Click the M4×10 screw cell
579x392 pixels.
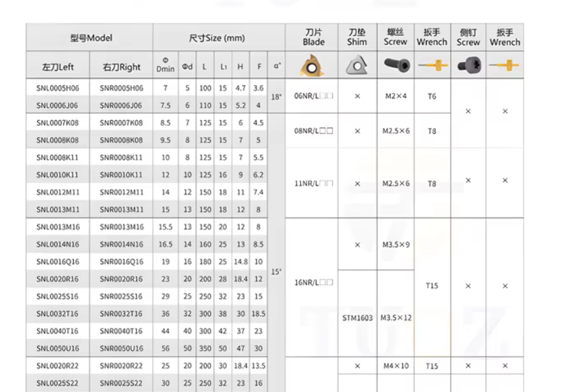(396, 366)
